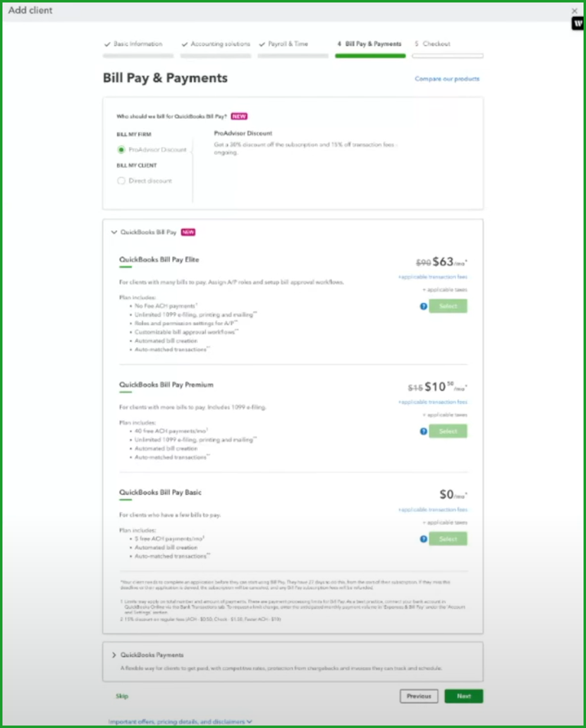Screen dimensions: 586x728
Task: Expand the QuickBooks Payments section
Action: tap(114, 655)
